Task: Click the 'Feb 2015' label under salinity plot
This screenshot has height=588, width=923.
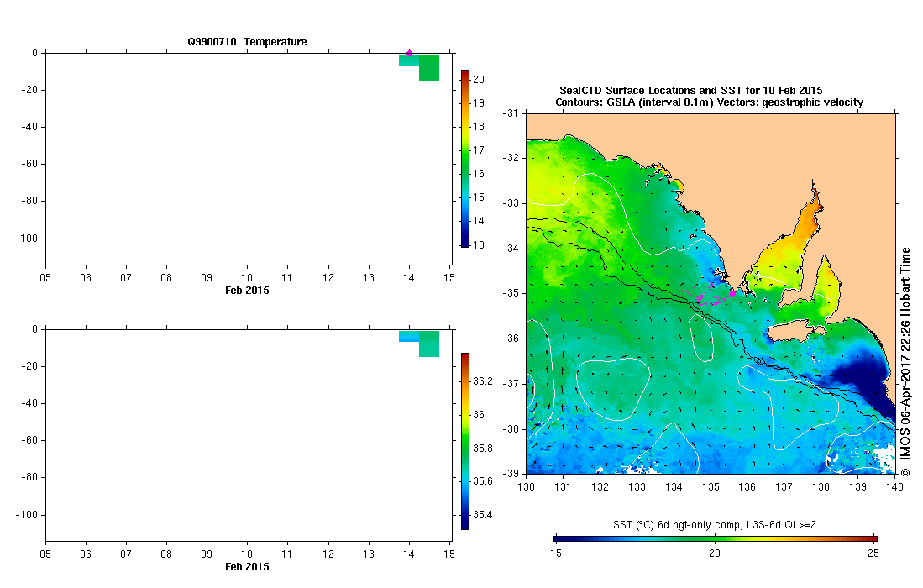Action: click(x=247, y=567)
